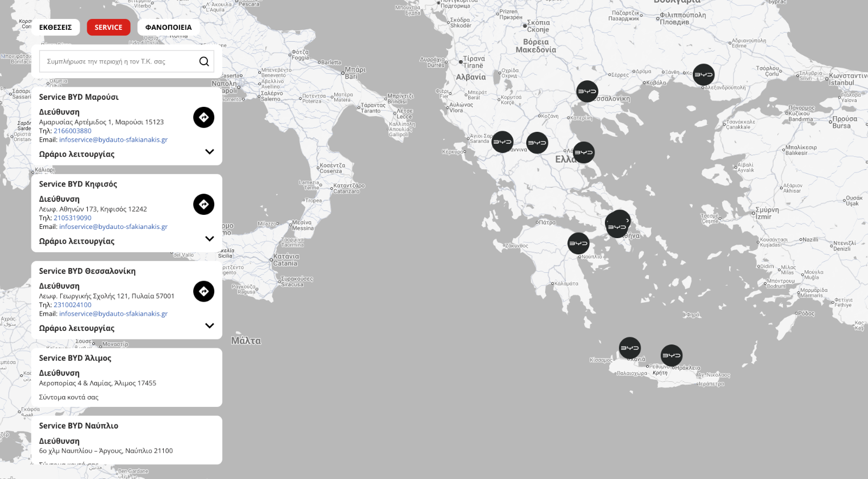Expand opening hours for Service BYD Μαρούσι

[209, 152]
